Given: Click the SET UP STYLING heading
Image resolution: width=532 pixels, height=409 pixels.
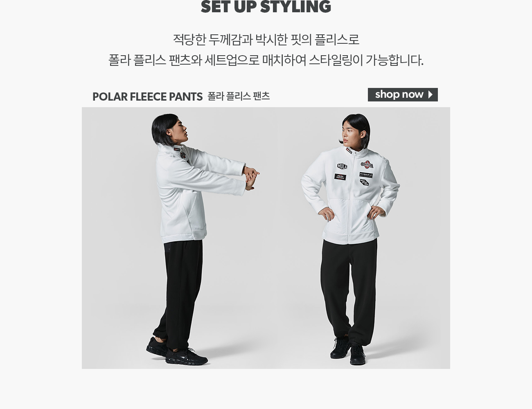Looking at the screenshot, I should pyautogui.click(x=266, y=7).
